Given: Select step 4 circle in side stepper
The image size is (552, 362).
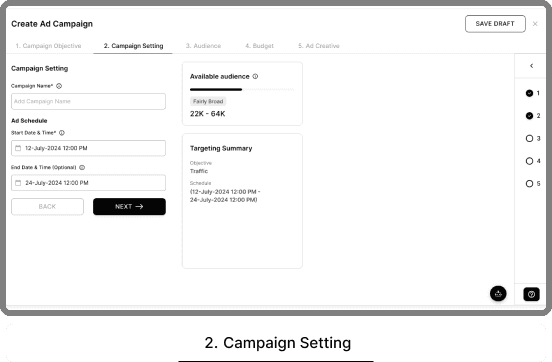Looking at the screenshot, I should [529, 161].
